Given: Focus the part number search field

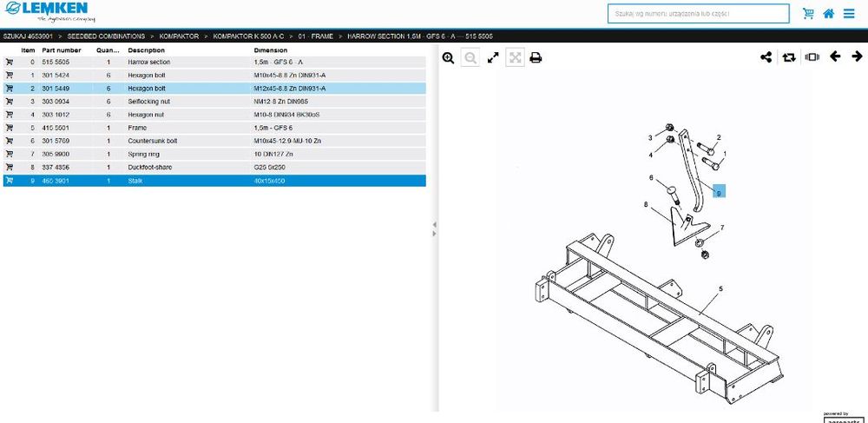Looking at the screenshot, I should (698, 14).
